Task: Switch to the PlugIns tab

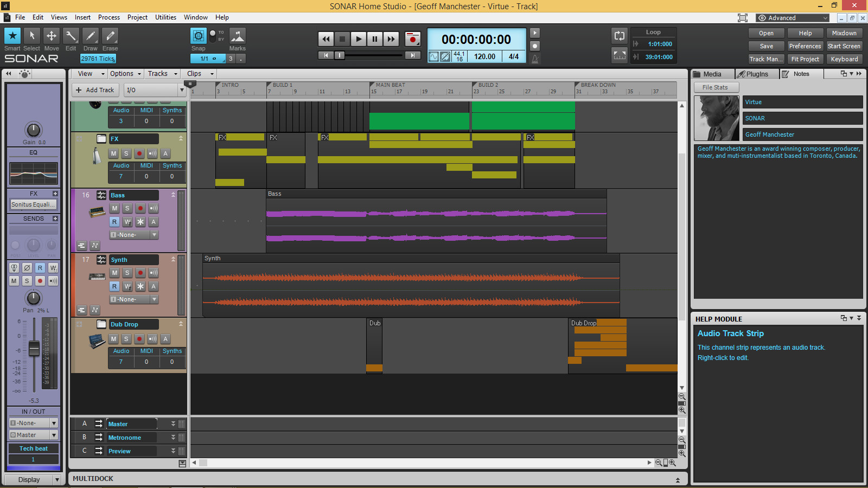Action: (x=757, y=74)
